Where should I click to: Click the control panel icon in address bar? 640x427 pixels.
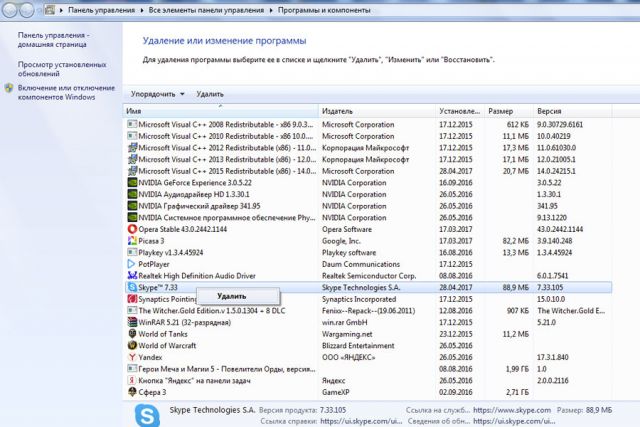(49, 10)
